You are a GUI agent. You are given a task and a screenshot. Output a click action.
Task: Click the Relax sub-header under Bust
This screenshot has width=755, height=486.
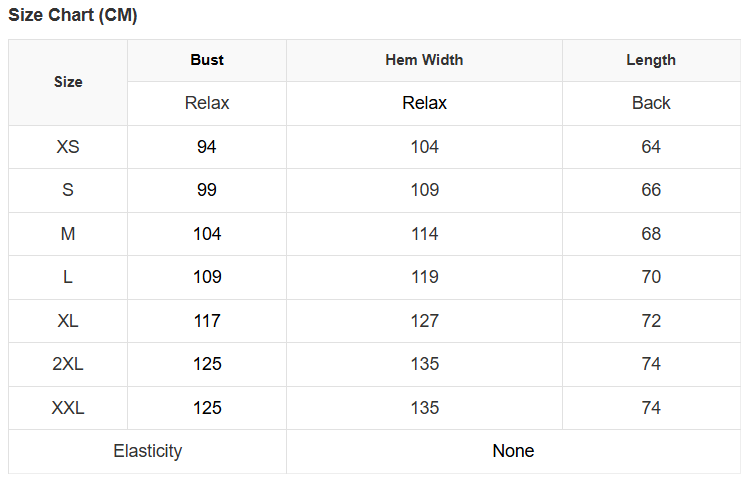coord(207,103)
